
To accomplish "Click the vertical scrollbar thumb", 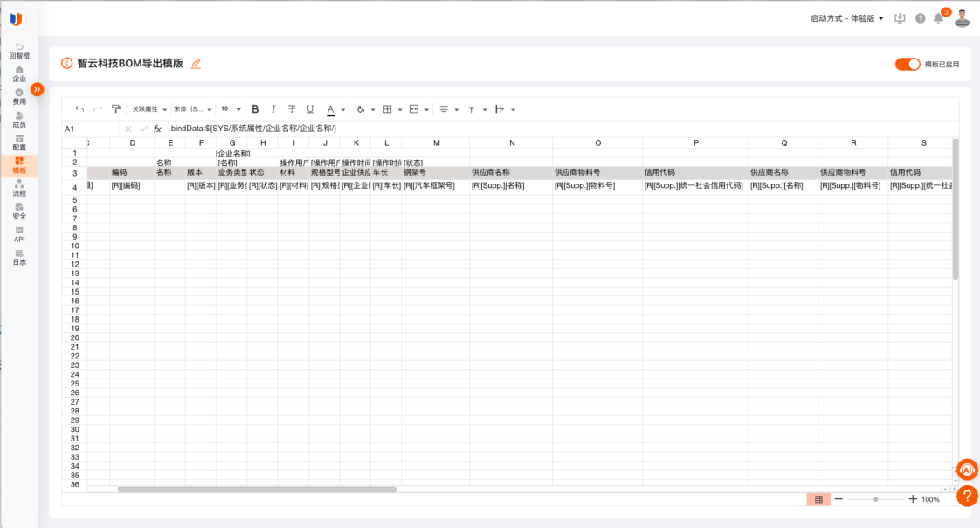I will [955, 209].
